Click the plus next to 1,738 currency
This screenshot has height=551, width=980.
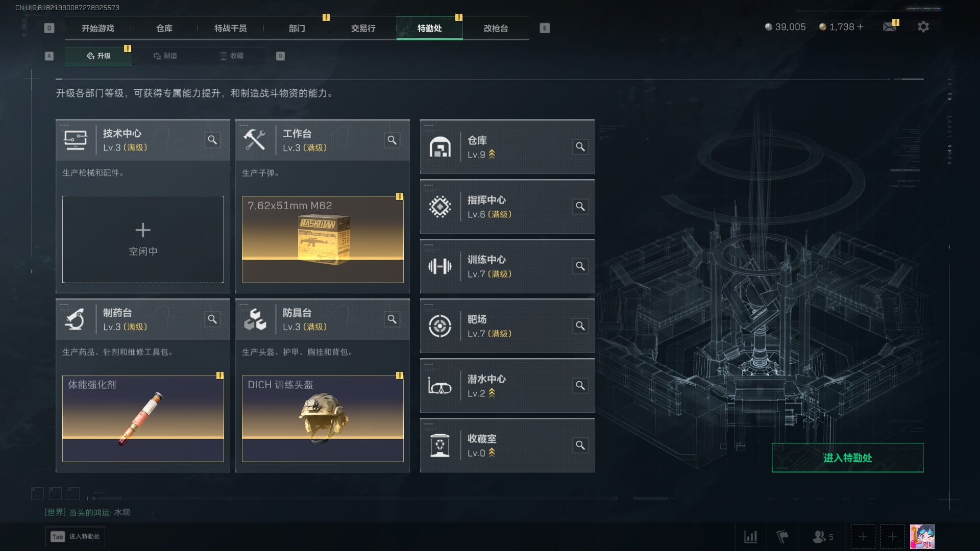click(x=861, y=27)
